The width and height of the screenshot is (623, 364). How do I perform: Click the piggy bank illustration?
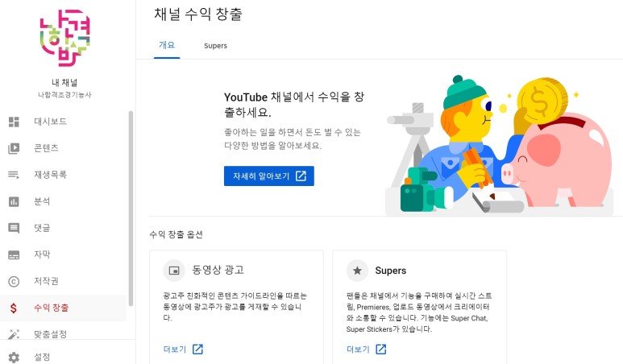[556, 159]
